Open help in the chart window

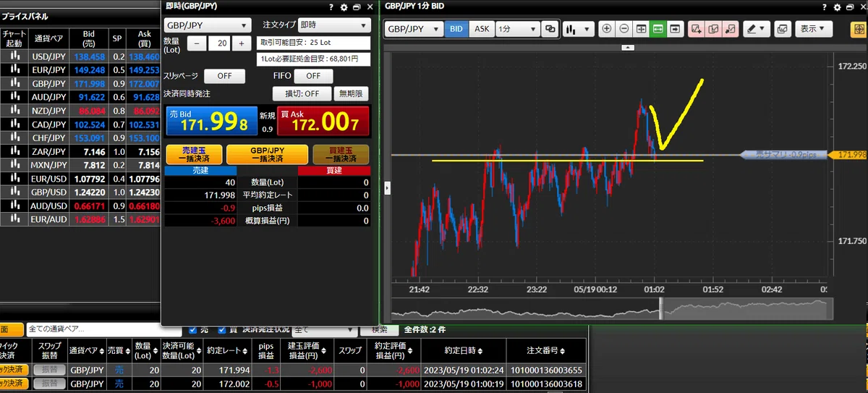coord(825,7)
